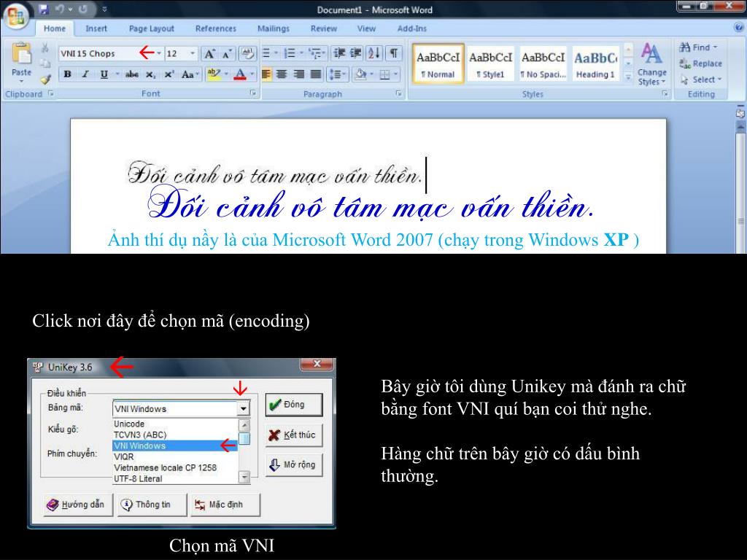Select Vietnamese locale CP 1258 encoding

[175, 467]
